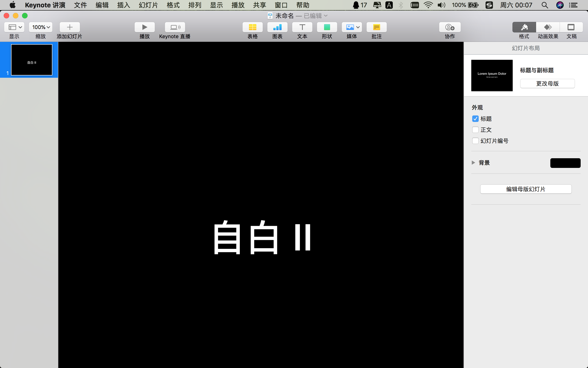The width and height of the screenshot is (588, 368).
Task: Click the 自白 II title text on slide
Action: coord(262,237)
